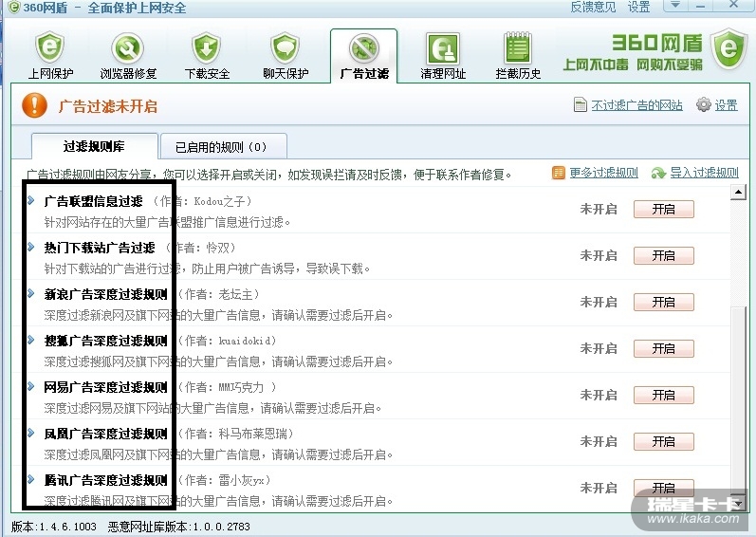The width and height of the screenshot is (756, 537).
Task: Click the 版本:1.4.6.1003 status bar text
Action: (54, 527)
